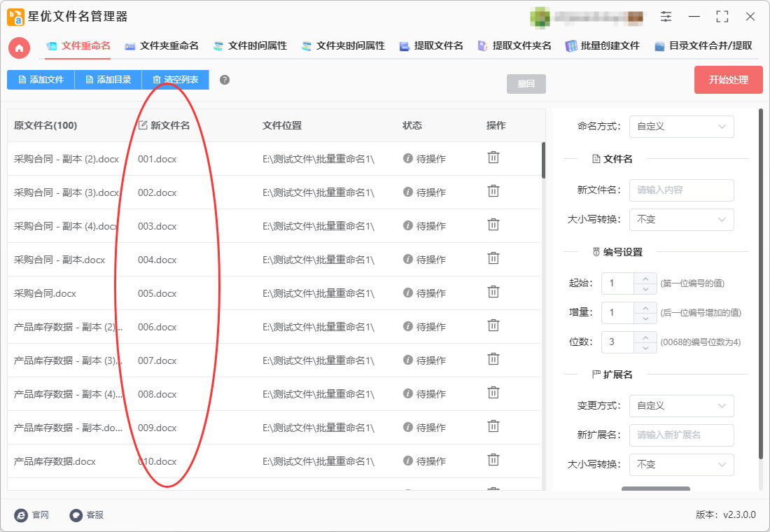Remove the 002.docx row via trash icon
770x532 pixels.
[x=493, y=191]
